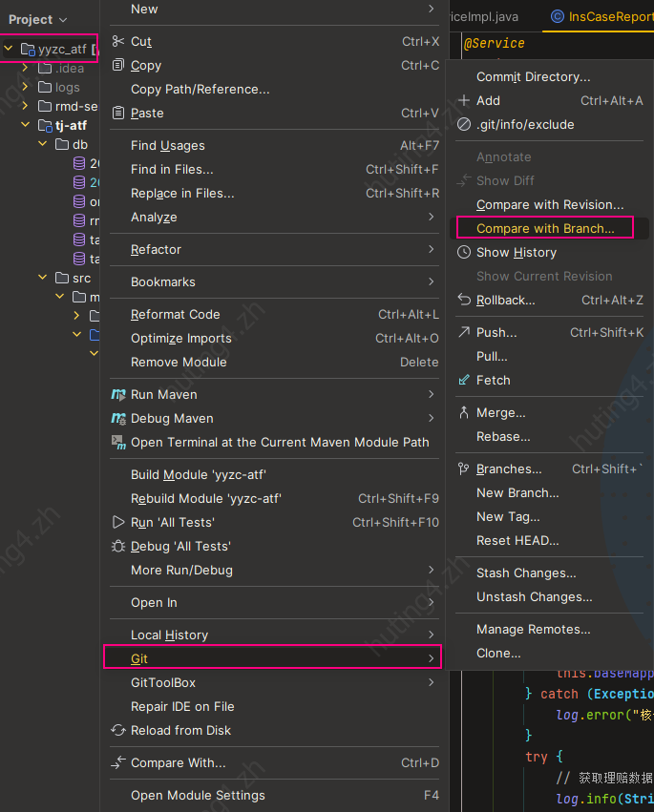Click the db folder icon
Viewport: 654px width, 812px height.
(x=62, y=144)
